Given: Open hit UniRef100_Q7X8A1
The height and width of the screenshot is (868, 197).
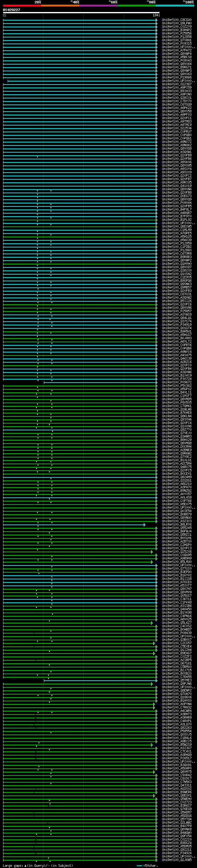Looking at the screenshot, I should [176, 40].
